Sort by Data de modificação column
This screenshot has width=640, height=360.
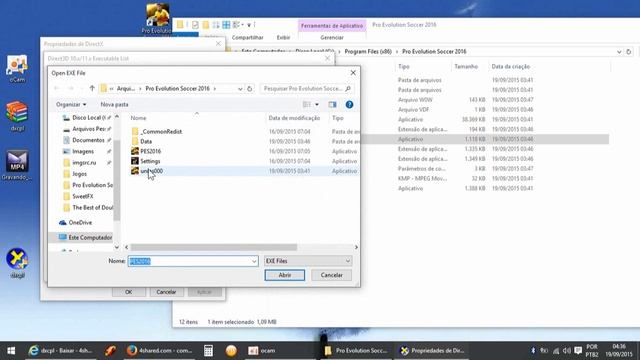tap(294, 118)
